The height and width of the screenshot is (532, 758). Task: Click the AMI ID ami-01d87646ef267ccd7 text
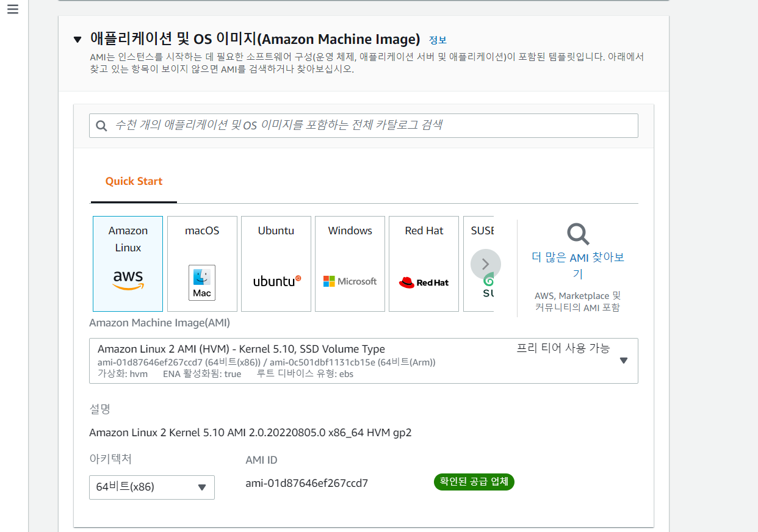pyautogui.click(x=307, y=483)
